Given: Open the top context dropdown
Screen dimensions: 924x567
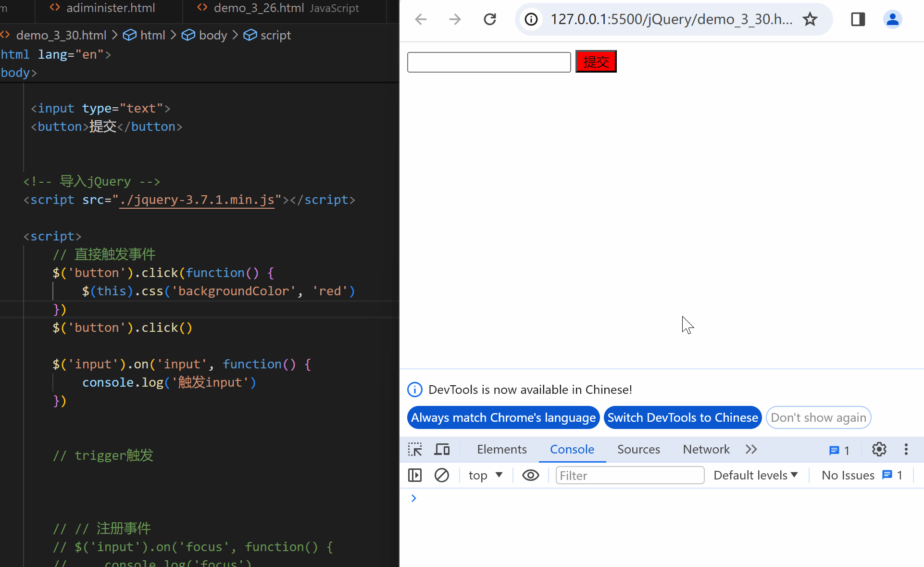Looking at the screenshot, I should pos(485,475).
